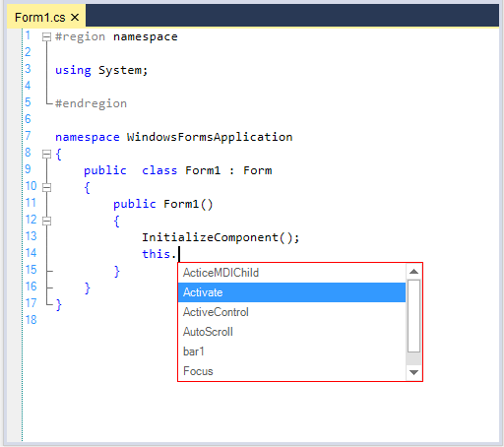Click the base class name Form
Image resolution: width=504 pixels, height=447 pixels.
pos(258,170)
